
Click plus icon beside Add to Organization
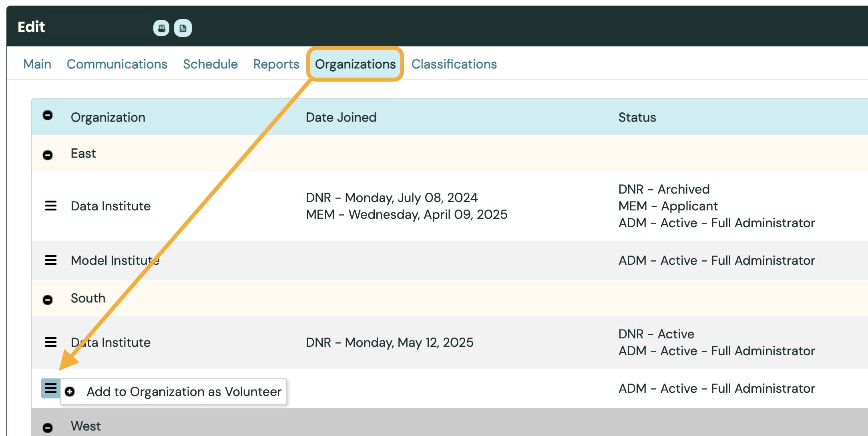point(70,392)
